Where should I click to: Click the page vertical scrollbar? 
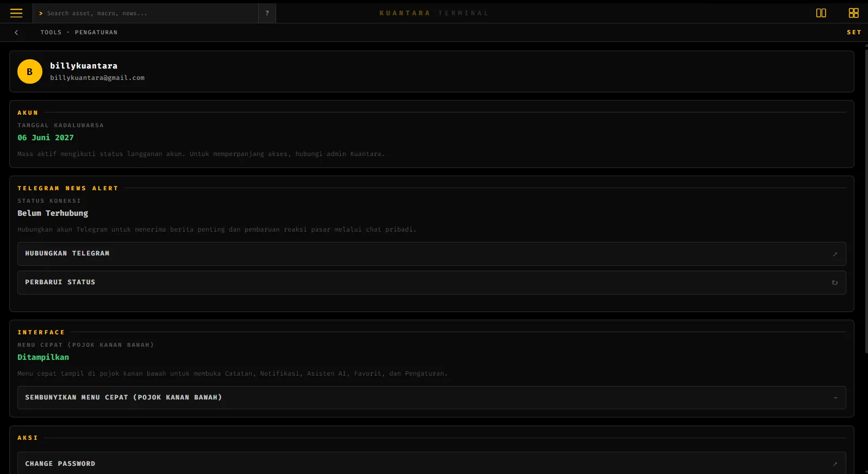866,201
